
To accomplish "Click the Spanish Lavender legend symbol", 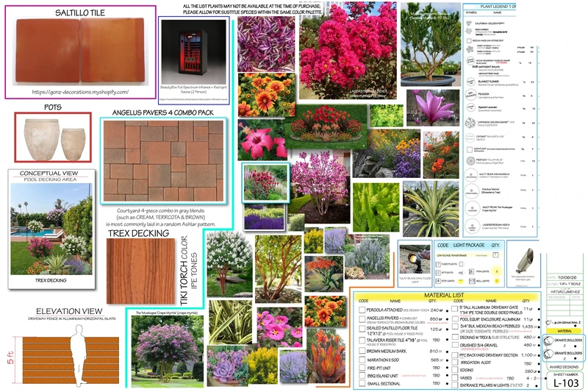I will tap(470, 108).
